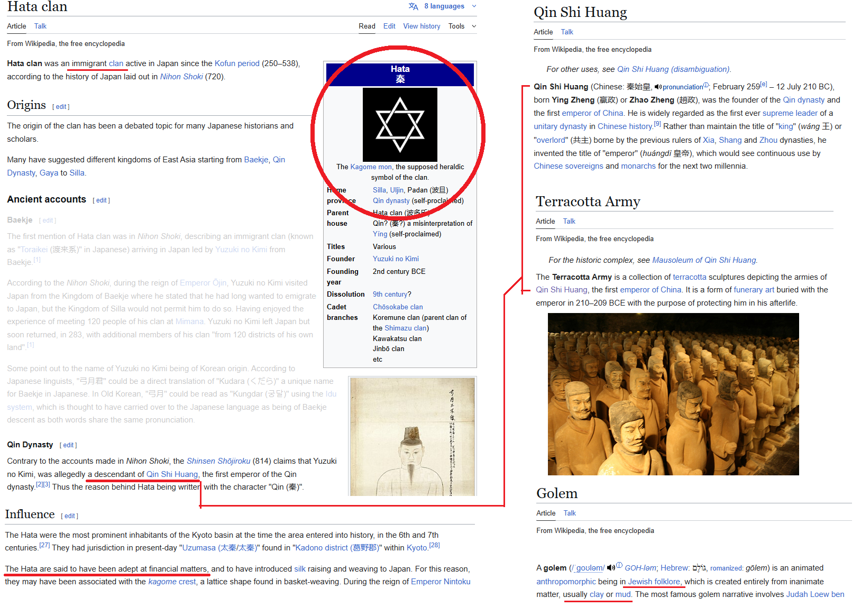This screenshot has height=616, width=861.
Task: Expand the Tools menu in Hata clan
Action: click(462, 26)
